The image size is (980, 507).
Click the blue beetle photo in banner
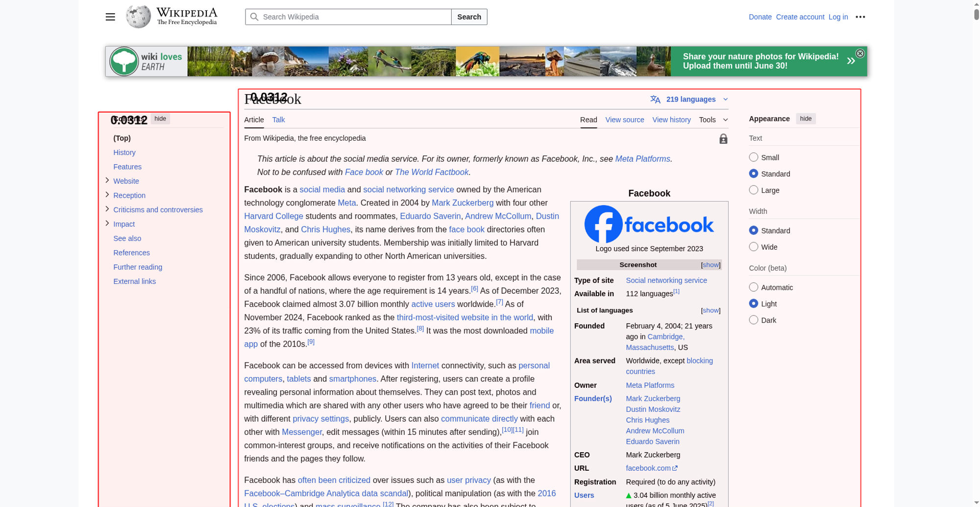(477, 61)
